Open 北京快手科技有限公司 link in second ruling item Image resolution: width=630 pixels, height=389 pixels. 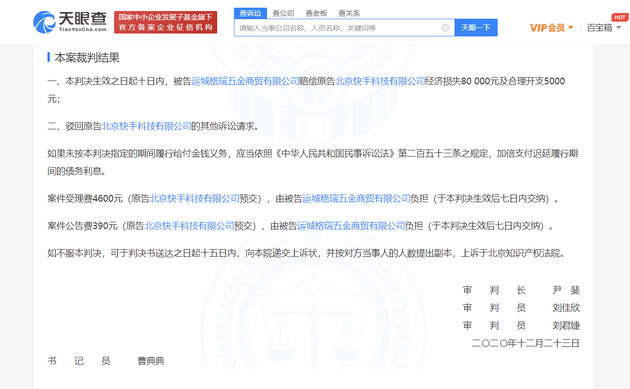click(146, 126)
